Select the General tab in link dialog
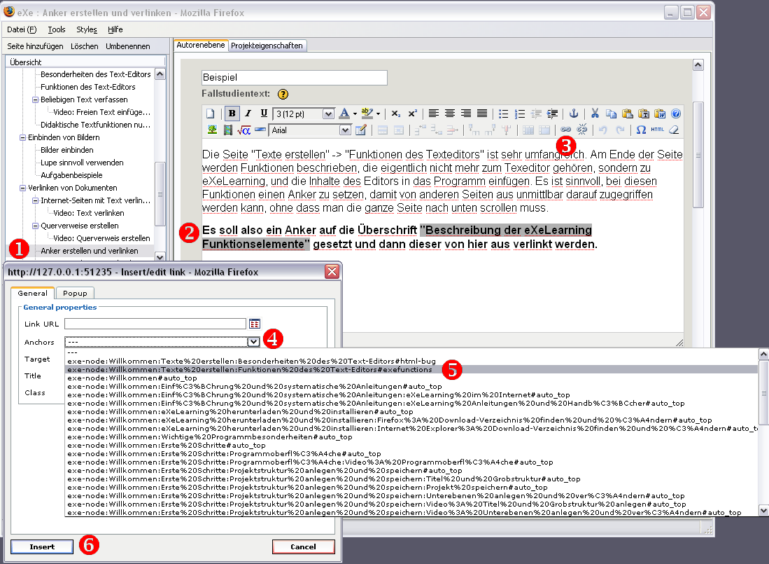 click(x=32, y=293)
